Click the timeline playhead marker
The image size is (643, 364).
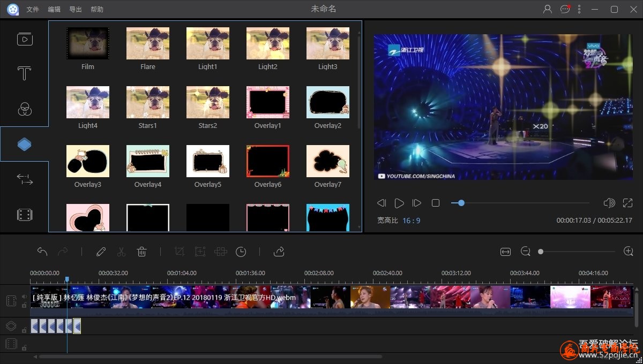(67, 279)
